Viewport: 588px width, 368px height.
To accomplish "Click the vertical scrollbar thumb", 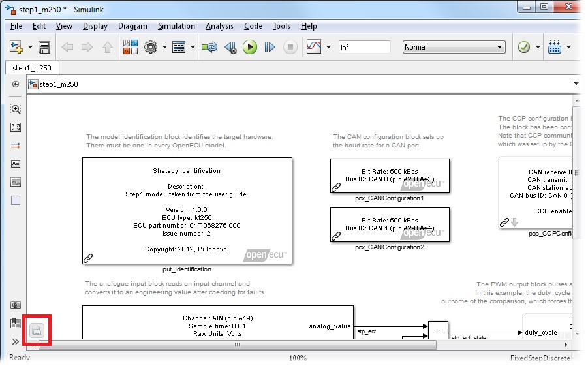I will [x=576, y=173].
